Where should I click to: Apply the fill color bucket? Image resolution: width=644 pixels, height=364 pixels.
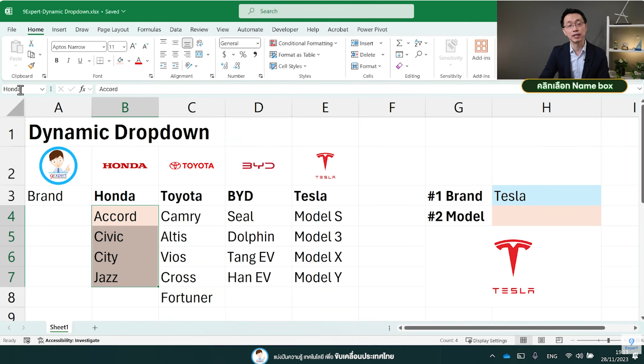(x=120, y=60)
